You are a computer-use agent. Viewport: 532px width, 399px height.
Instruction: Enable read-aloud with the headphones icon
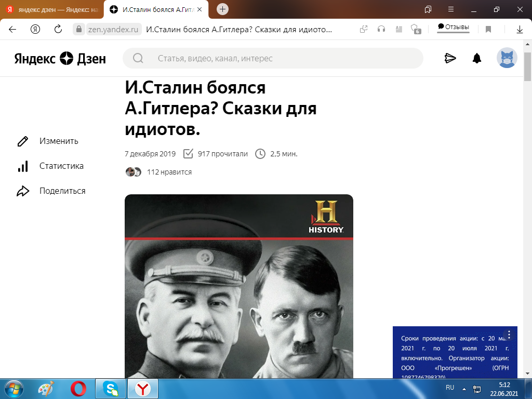381,30
